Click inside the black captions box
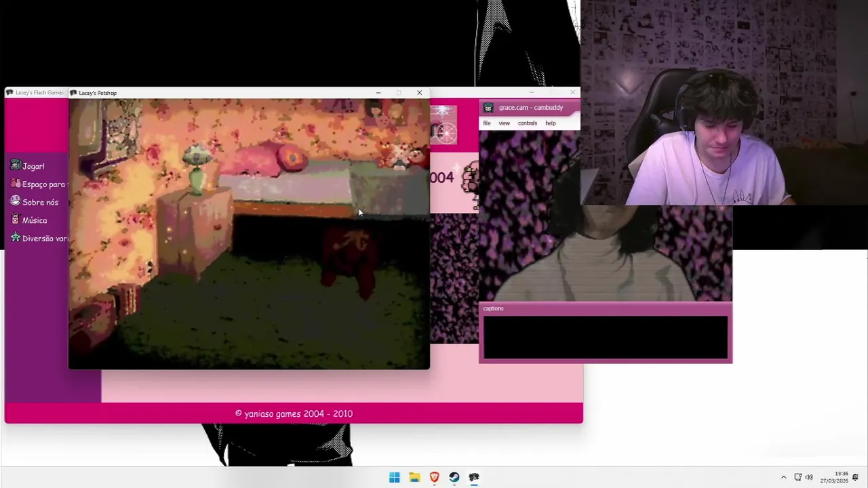 (x=606, y=337)
